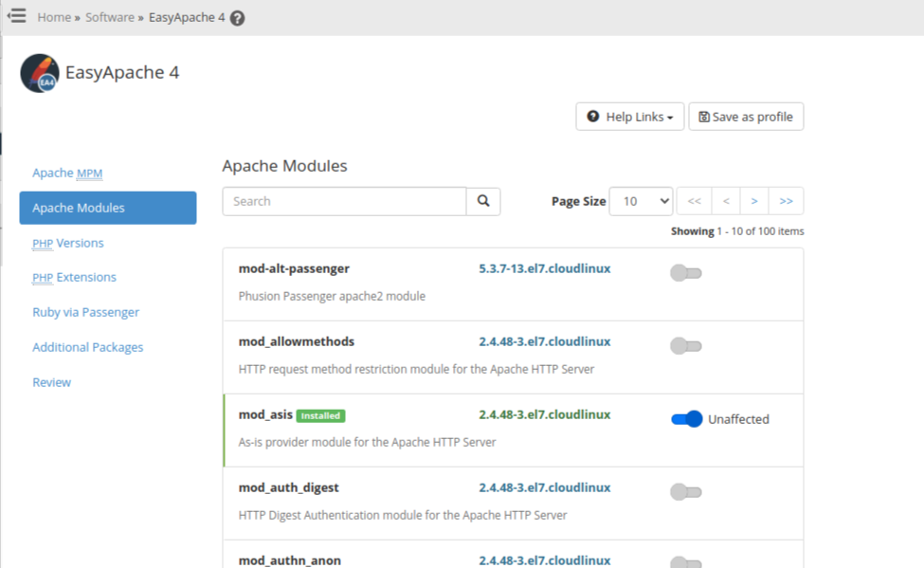Open the Additional Packages section
Image resolution: width=924 pixels, height=568 pixels.
88,347
